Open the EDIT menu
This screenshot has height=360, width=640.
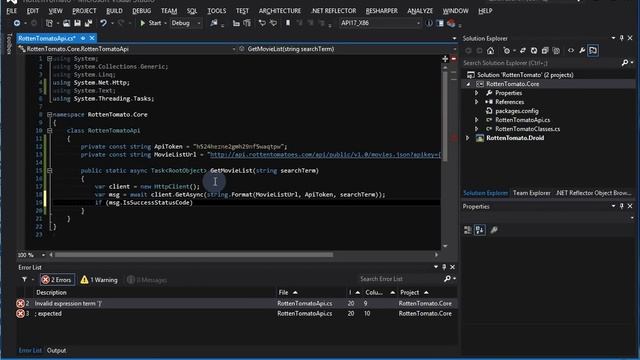(33, 11)
